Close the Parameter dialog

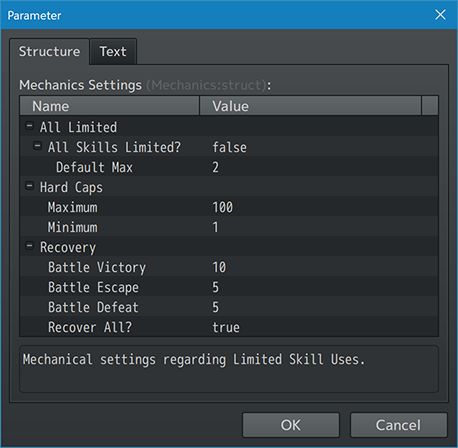[440, 15]
